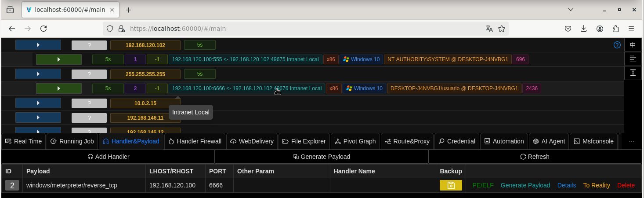Click handler ID 2 badge
The image size is (644, 198).
(x=12, y=186)
